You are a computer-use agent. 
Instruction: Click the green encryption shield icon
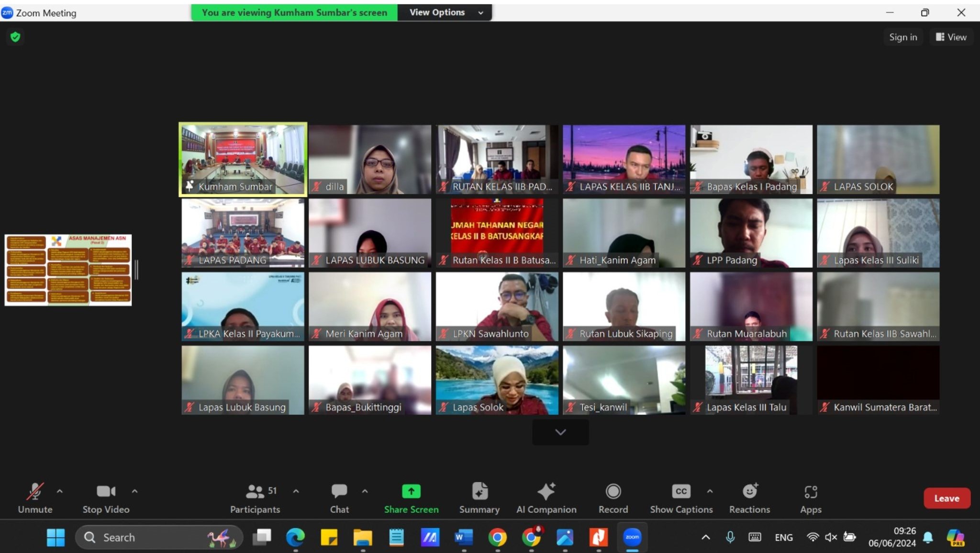pos(15,37)
